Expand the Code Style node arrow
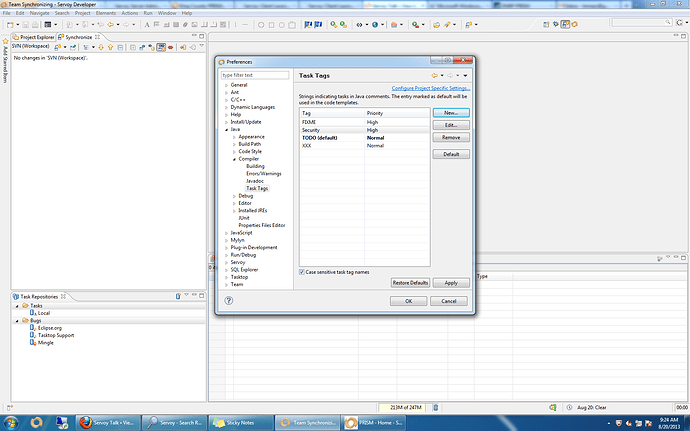 pyautogui.click(x=235, y=152)
